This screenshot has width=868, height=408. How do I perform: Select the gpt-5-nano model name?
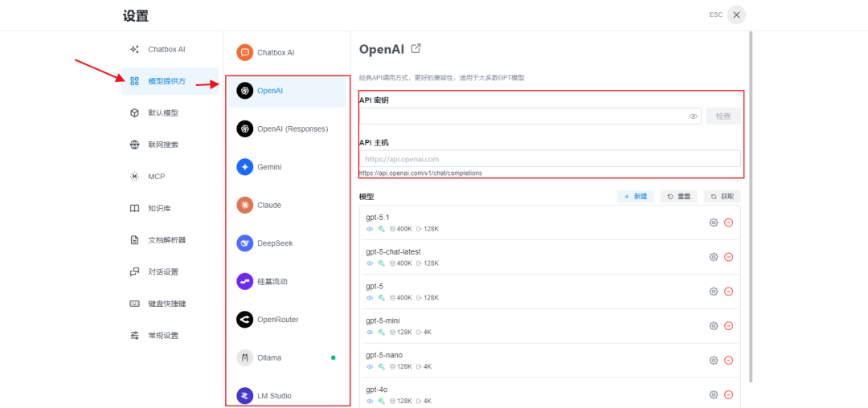pos(384,355)
